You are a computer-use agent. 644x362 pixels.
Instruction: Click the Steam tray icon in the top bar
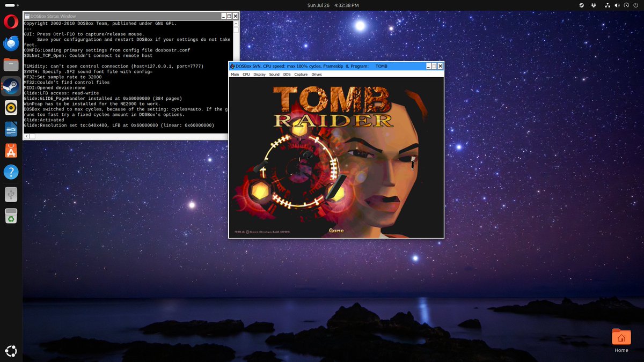pyautogui.click(x=582, y=5)
